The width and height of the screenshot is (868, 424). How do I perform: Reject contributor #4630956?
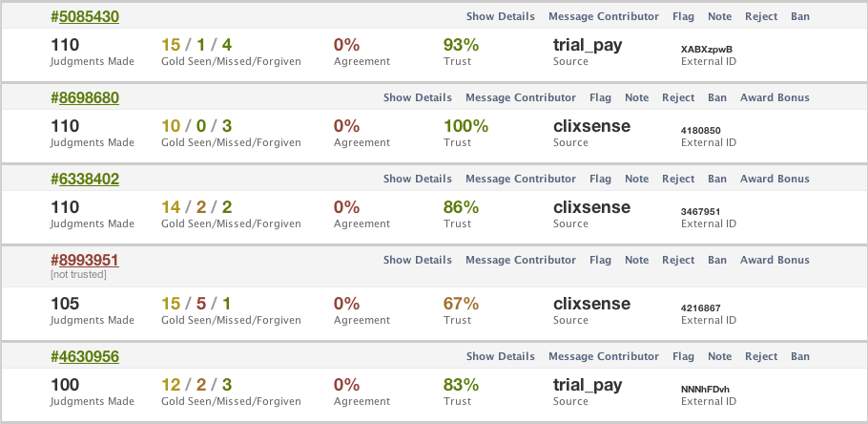761,356
